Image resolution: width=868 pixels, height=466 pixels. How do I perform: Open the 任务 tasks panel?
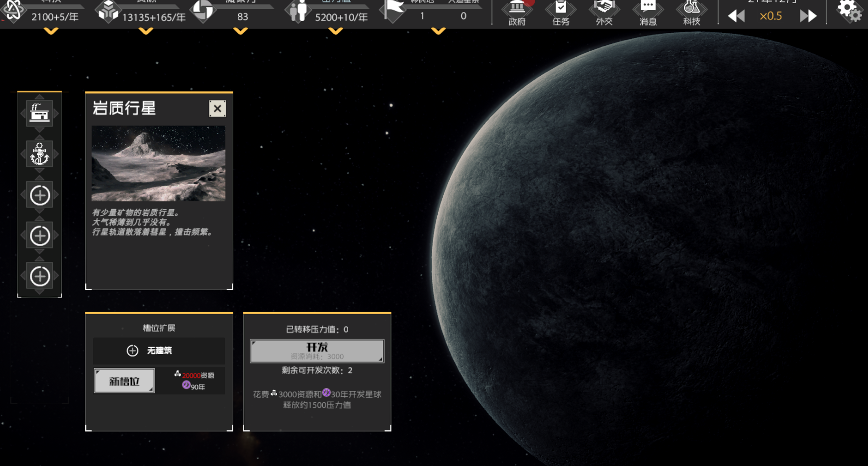point(561,13)
